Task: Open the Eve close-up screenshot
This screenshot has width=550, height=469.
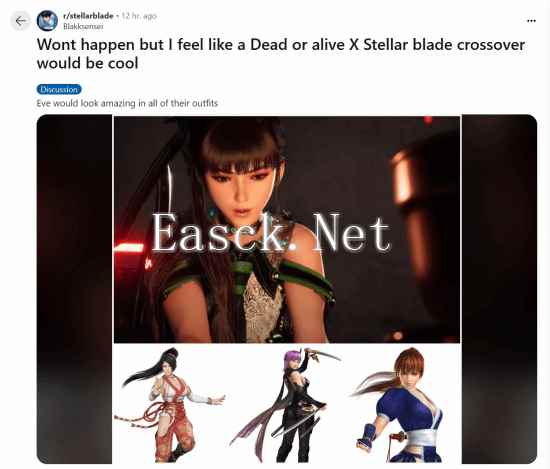Action: [287, 229]
